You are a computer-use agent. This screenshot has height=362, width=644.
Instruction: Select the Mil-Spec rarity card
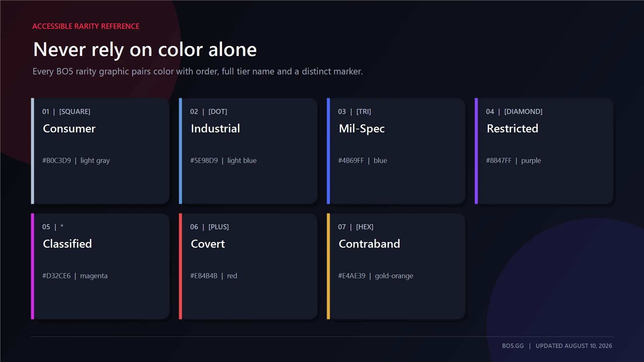click(x=396, y=151)
